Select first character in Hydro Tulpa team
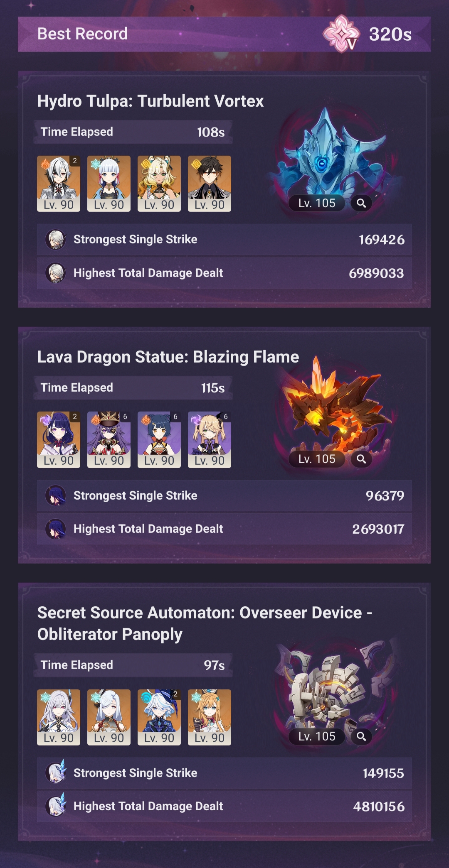Screen dimensions: 449x868 pos(59,184)
